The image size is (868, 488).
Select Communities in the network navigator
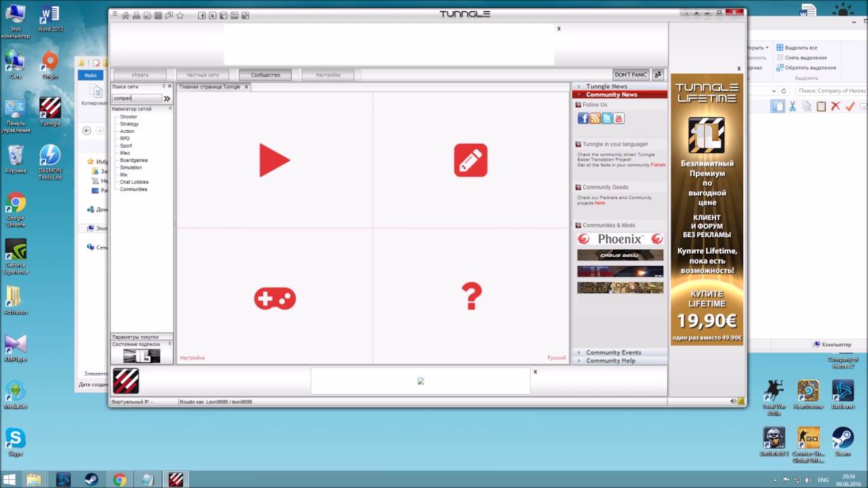pyautogui.click(x=134, y=189)
